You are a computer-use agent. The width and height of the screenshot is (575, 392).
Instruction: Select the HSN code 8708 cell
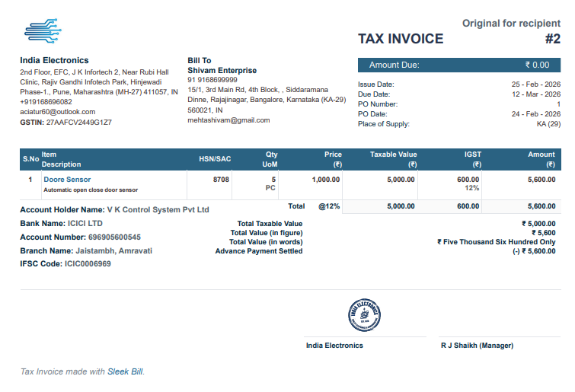point(221,180)
